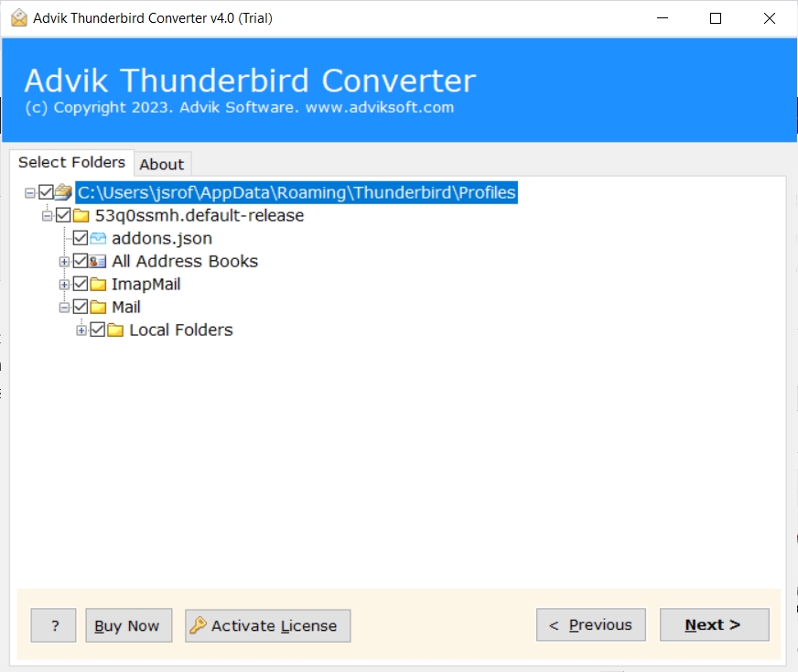This screenshot has width=798, height=672.
Task: Click the ImapMail folder icon
Action: (97, 284)
